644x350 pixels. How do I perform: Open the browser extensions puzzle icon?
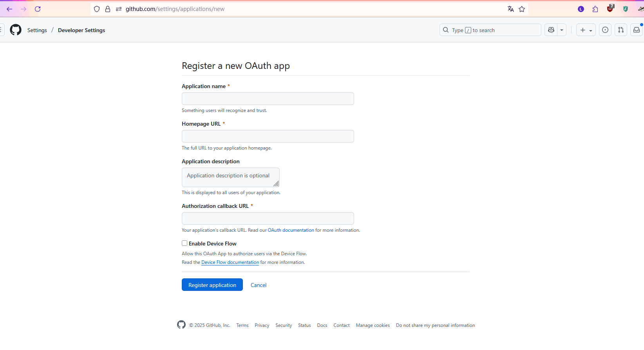pyautogui.click(x=595, y=9)
